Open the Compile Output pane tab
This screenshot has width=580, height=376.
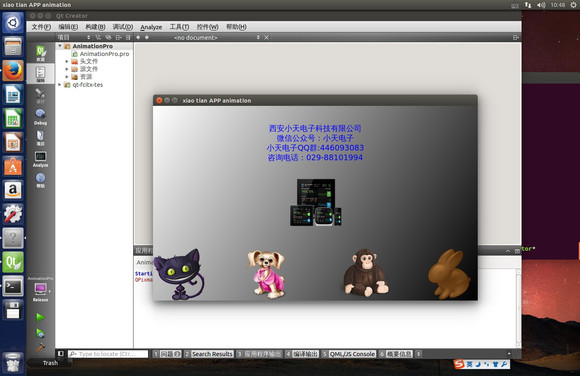pos(302,354)
